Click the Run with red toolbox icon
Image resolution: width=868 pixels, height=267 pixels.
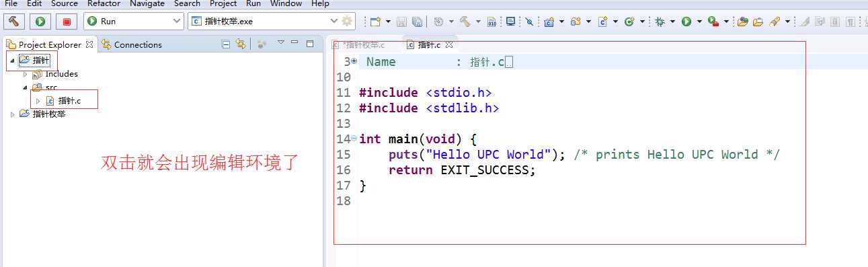click(714, 22)
